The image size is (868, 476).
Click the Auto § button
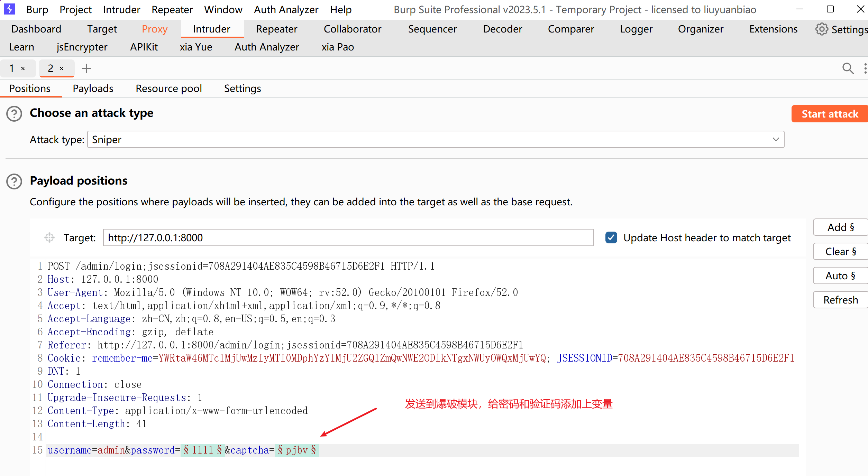[x=840, y=276]
